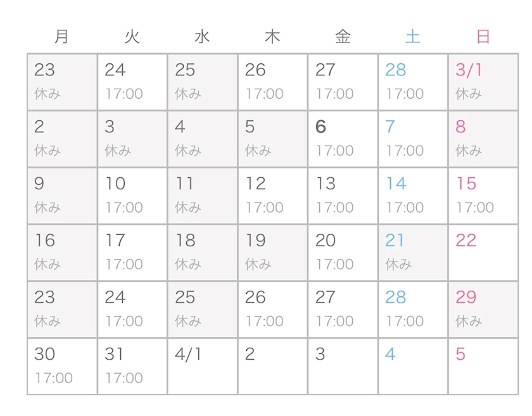Screen dimensions: 532x416
Task: Click the 10th's 17:00 time
Action: (x=124, y=208)
